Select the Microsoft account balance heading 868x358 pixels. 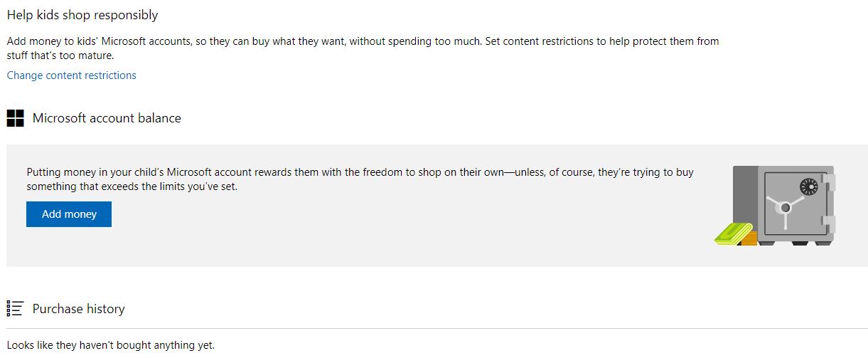click(x=107, y=118)
